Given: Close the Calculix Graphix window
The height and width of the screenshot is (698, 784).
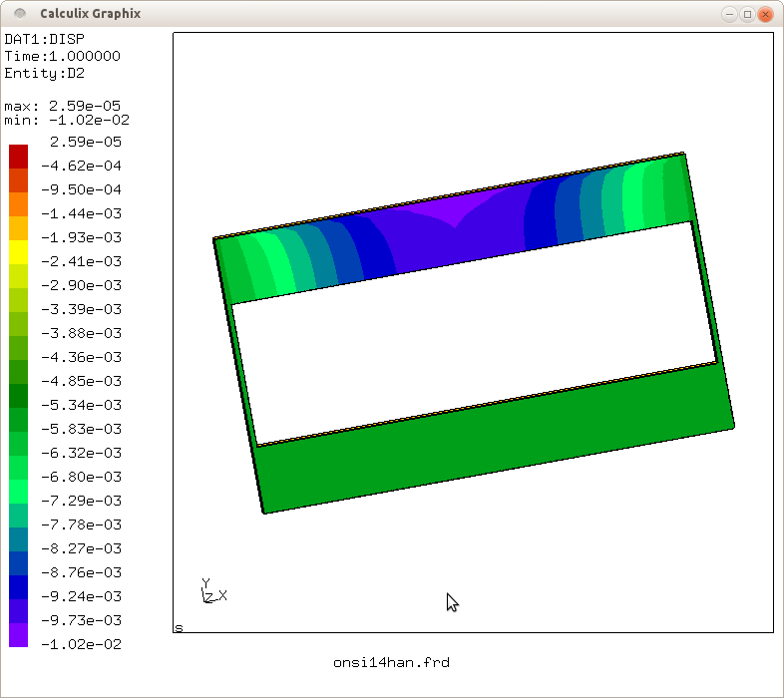Looking at the screenshot, I should pos(765,14).
